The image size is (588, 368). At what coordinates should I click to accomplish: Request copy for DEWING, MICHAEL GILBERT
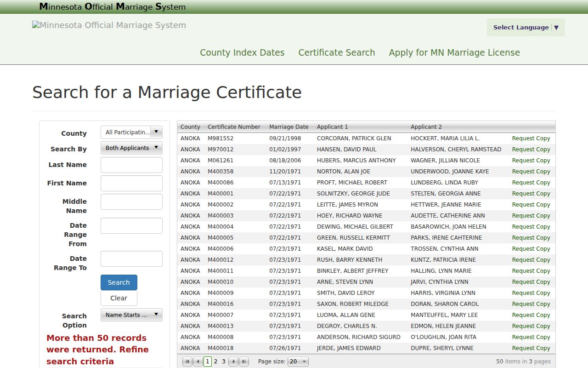[531, 227]
